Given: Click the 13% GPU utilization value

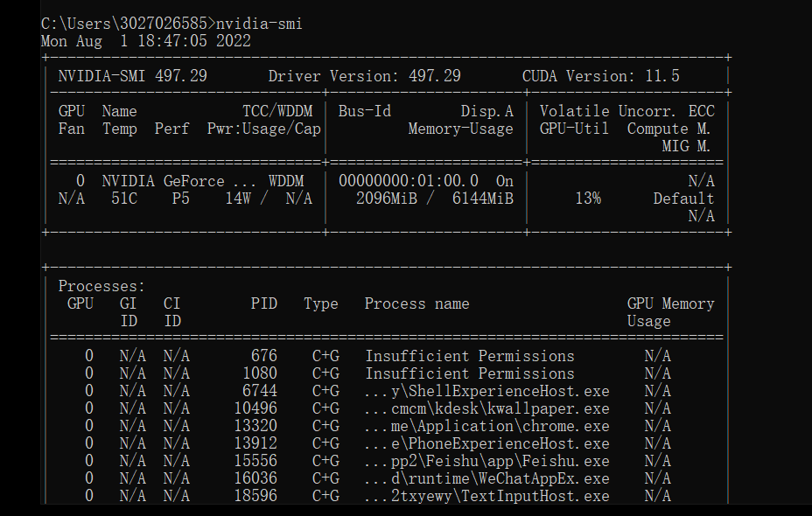Looking at the screenshot, I should (588, 199).
